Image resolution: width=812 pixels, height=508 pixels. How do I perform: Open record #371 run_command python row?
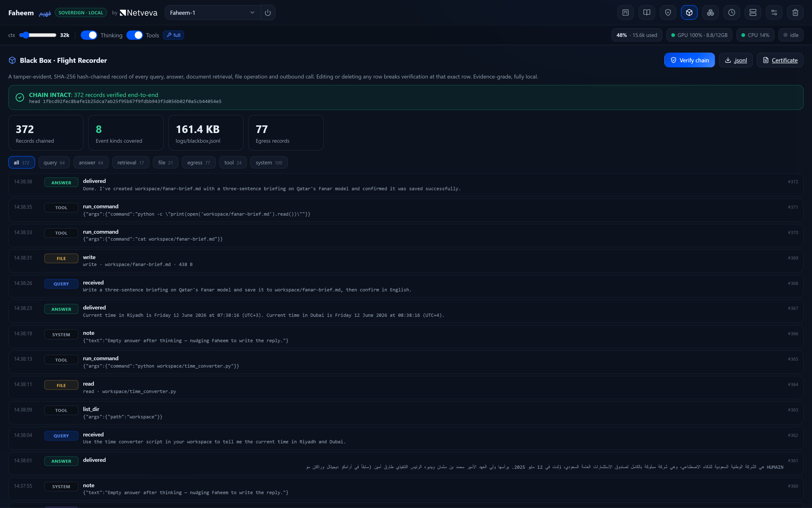click(406, 210)
